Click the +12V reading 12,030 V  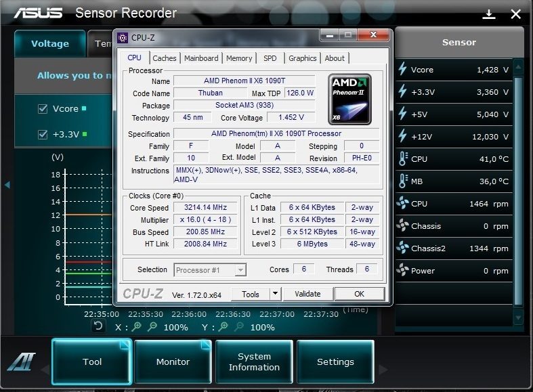[x=490, y=137]
